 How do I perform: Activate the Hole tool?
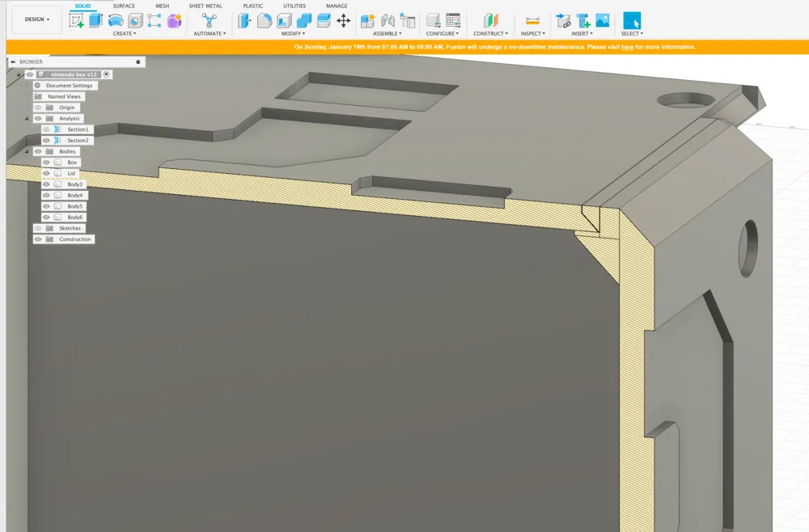tap(135, 21)
